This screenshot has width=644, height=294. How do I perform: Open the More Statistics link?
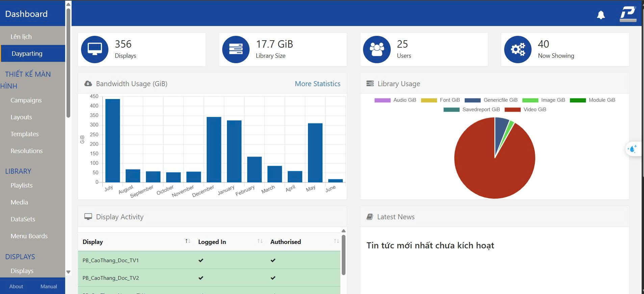click(x=317, y=83)
